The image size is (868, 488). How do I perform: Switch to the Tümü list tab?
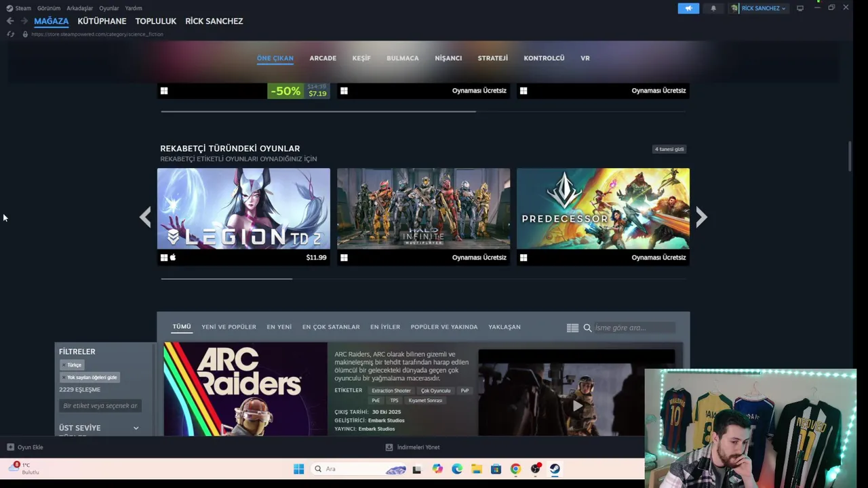182,327
